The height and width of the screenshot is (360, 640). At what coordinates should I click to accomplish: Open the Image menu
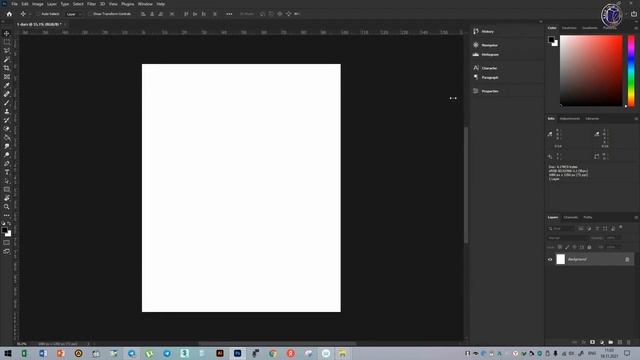point(38,4)
